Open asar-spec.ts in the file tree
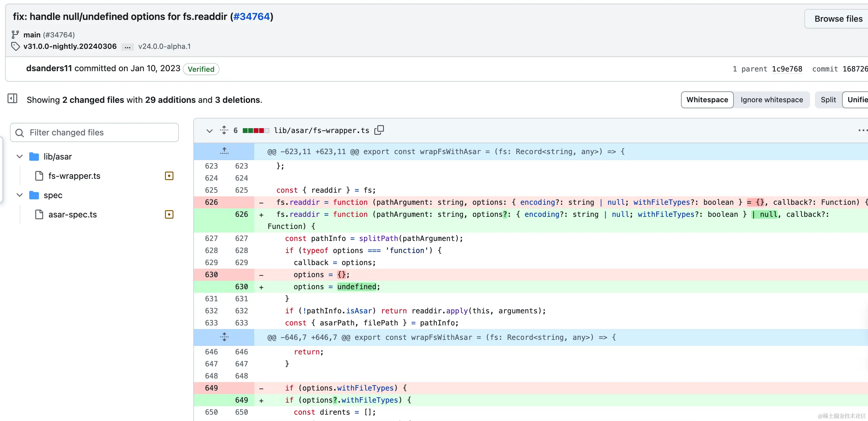868x421 pixels. (72, 214)
